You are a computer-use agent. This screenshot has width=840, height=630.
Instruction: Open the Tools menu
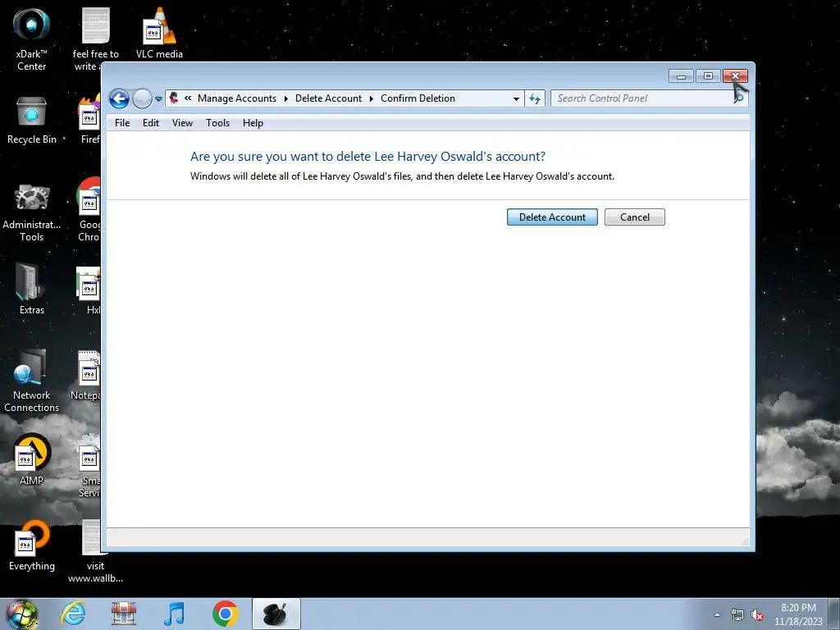click(217, 123)
